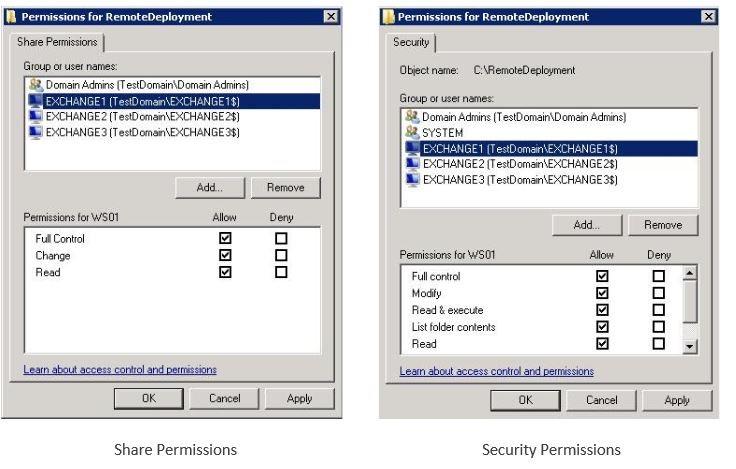Image resolution: width=736 pixels, height=469 pixels.
Task: Check Deny for Read & execute permission
Action: [658, 310]
